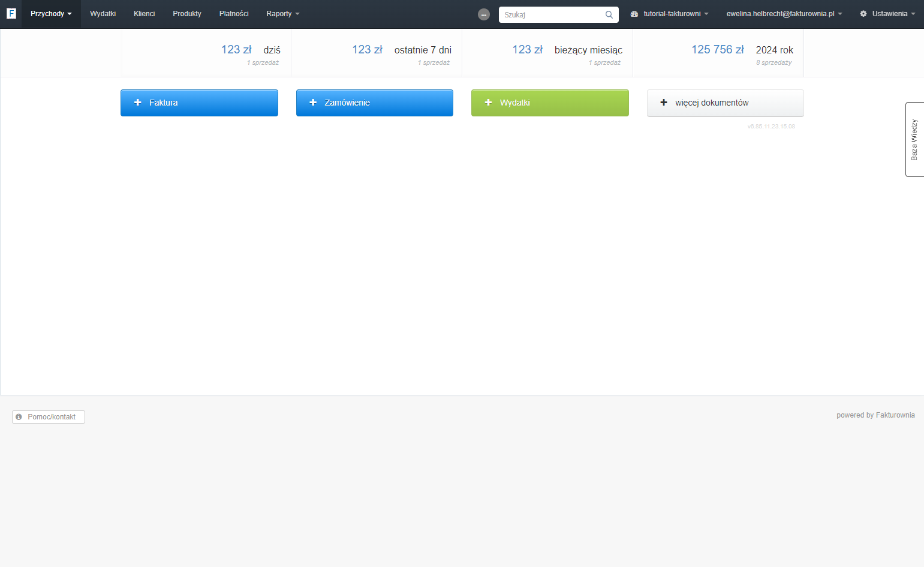Click the plus icon on więcej dokumentów

pyautogui.click(x=664, y=103)
